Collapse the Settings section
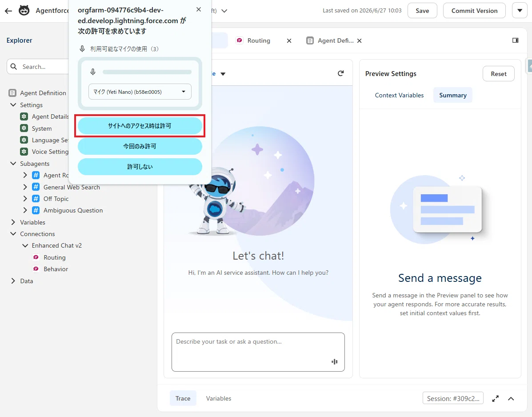The image size is (532, 417). click(13, 105)
